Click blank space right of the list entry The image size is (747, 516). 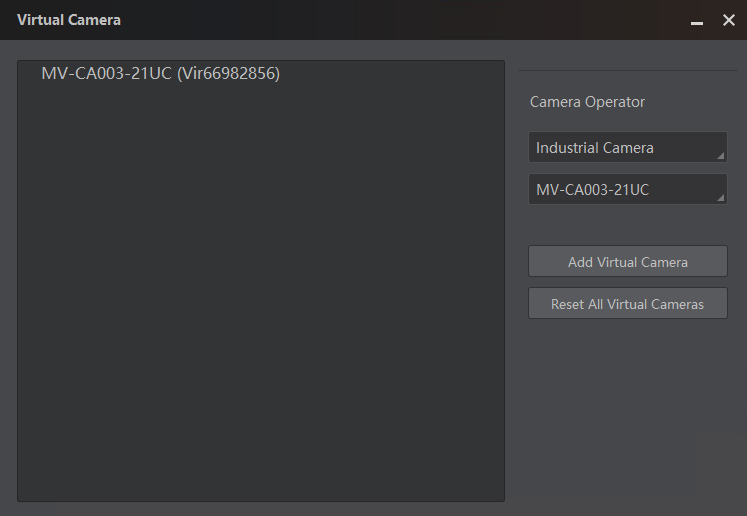click(x=400, y=73)
